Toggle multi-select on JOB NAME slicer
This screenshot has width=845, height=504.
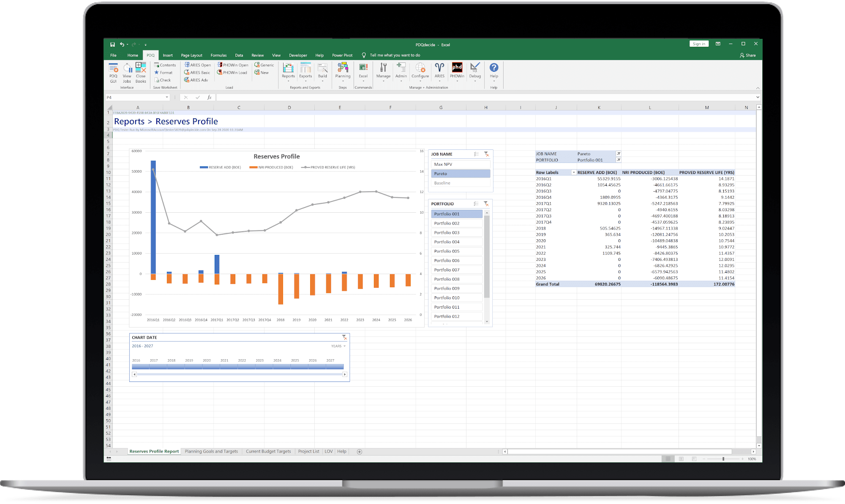476,154
